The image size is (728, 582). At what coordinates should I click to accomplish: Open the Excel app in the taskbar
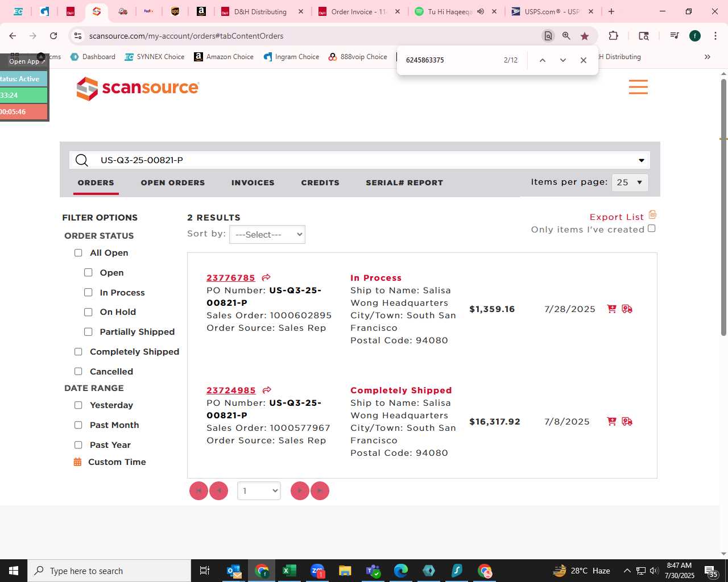(289, 571)
